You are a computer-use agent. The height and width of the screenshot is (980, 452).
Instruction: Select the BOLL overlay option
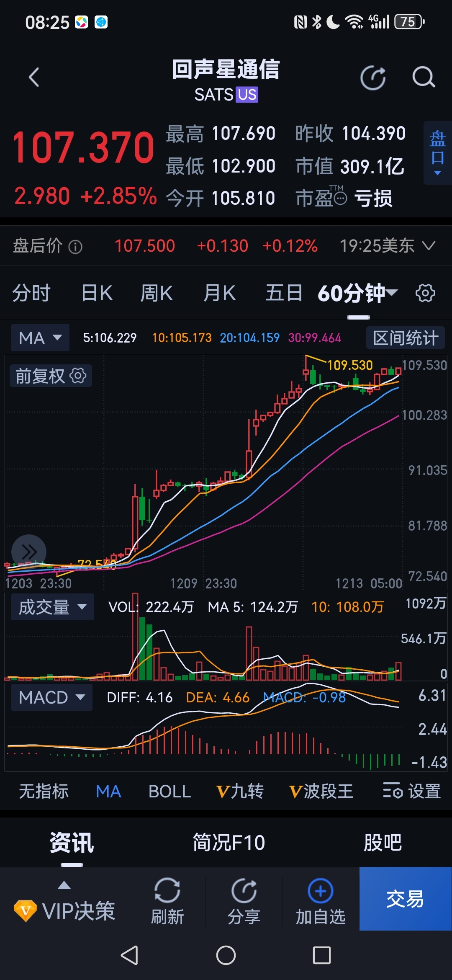point(169,792)
